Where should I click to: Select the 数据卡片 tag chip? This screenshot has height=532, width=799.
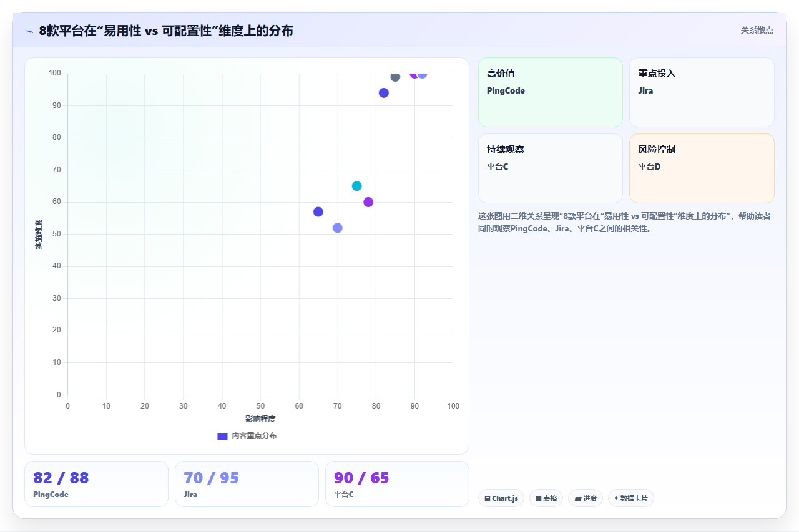631,498
